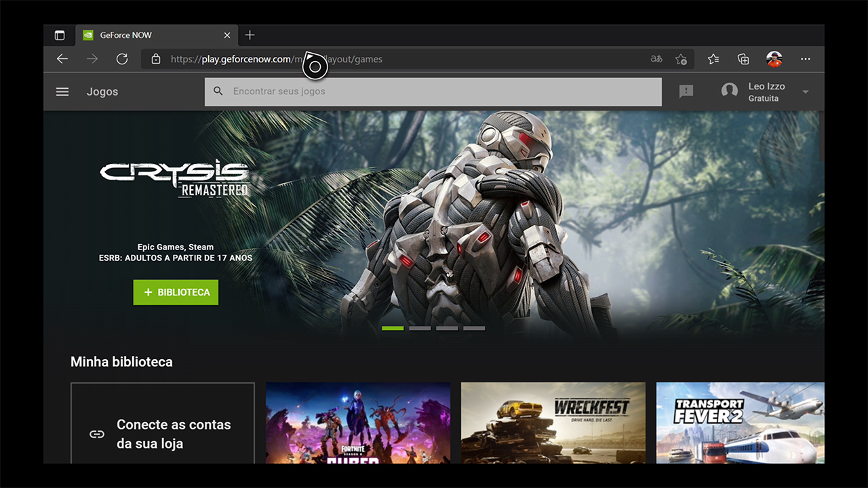The image size is (868, 488).
Task: Click the address bar URL
Action: pos(277,59)
